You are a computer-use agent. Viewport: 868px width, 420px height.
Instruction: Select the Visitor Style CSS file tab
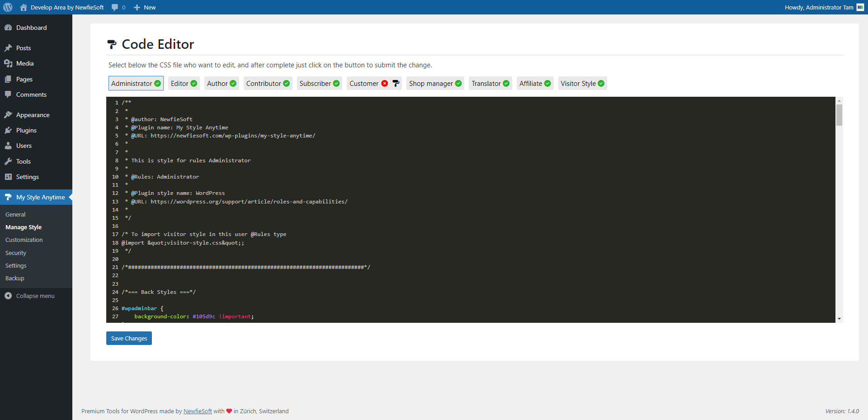[583, 83]
